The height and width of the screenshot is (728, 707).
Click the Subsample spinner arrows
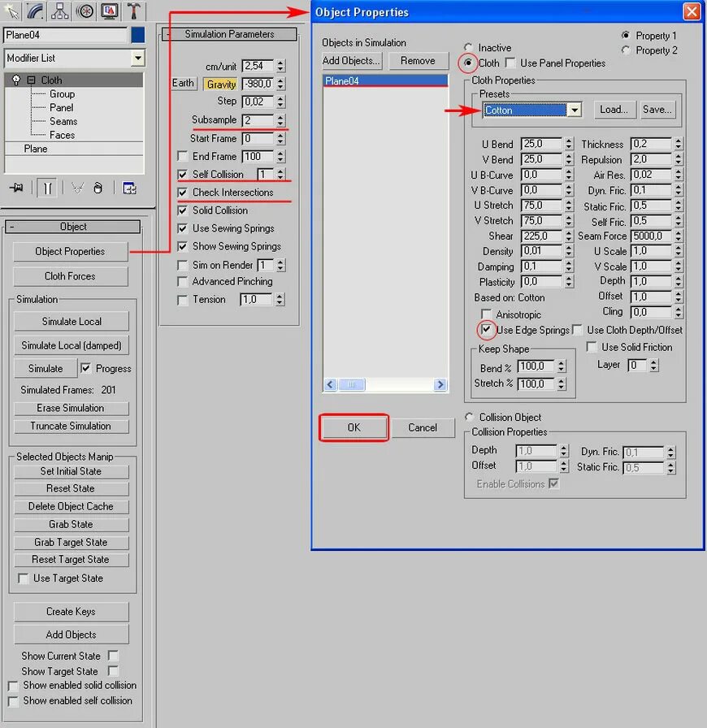280,120
